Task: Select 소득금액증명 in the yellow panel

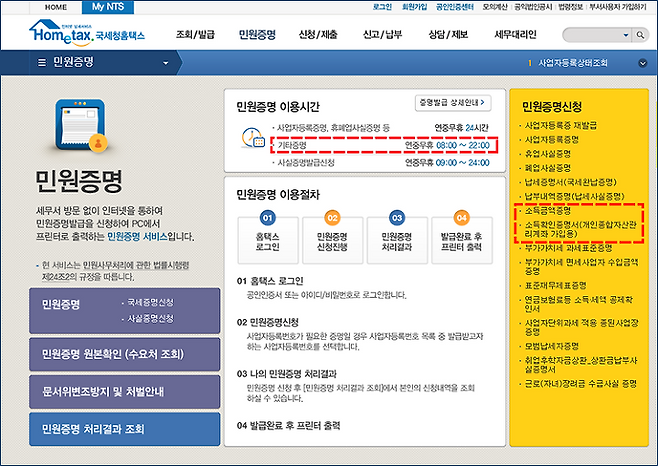Action: pyautogui.click(x=556, y=211)
